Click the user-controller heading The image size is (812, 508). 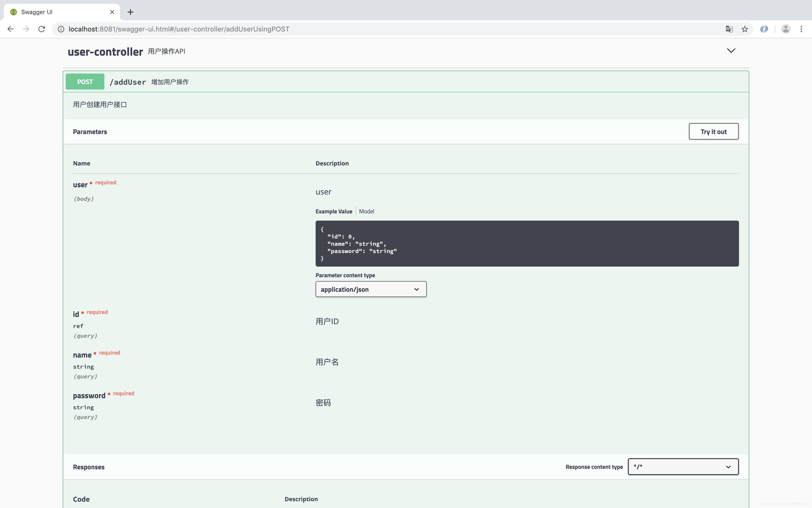[x=105, y=52]
